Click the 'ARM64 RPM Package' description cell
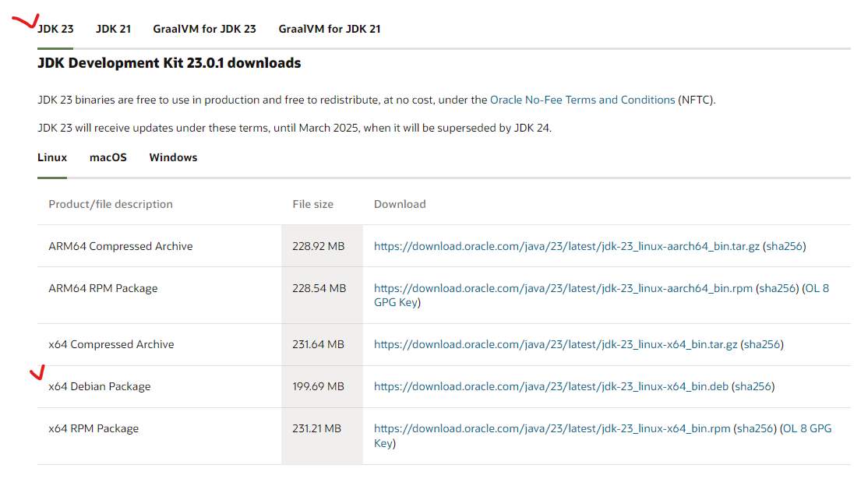 pos(160,295)
